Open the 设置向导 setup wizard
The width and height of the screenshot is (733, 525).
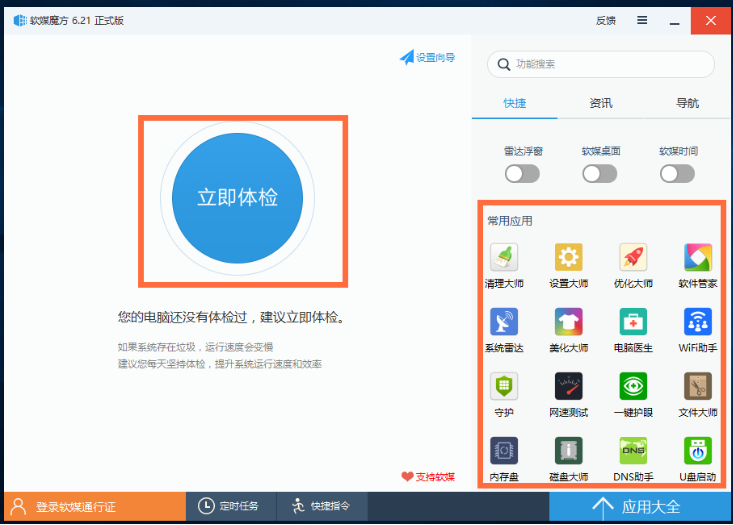[x=427, y=58]
